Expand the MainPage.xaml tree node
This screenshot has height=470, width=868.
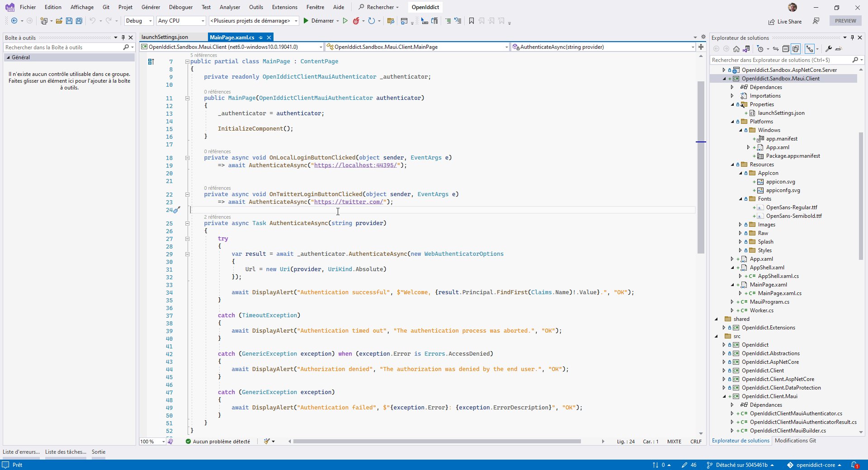click(732, 284)
